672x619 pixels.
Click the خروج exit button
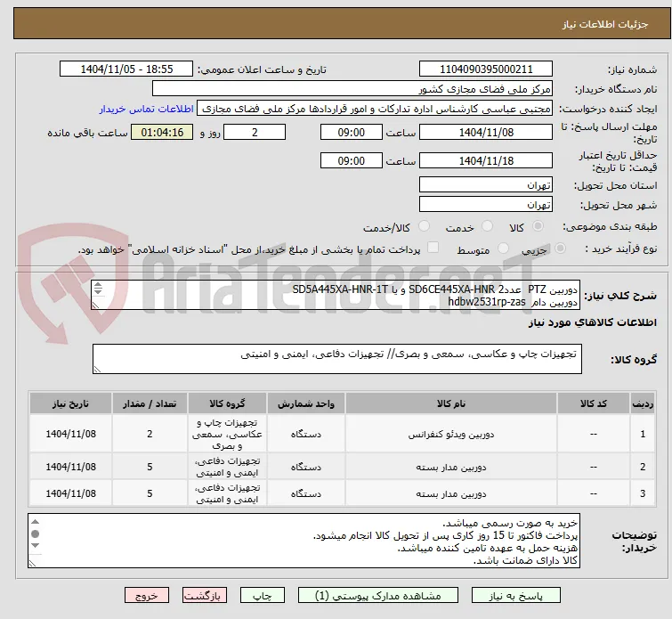[x=147, y=596]
